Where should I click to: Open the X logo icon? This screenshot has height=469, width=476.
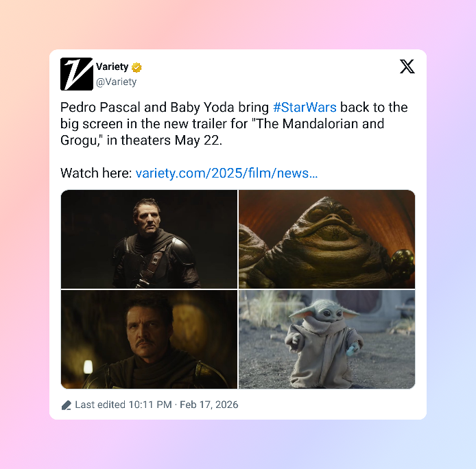[407, 67]
